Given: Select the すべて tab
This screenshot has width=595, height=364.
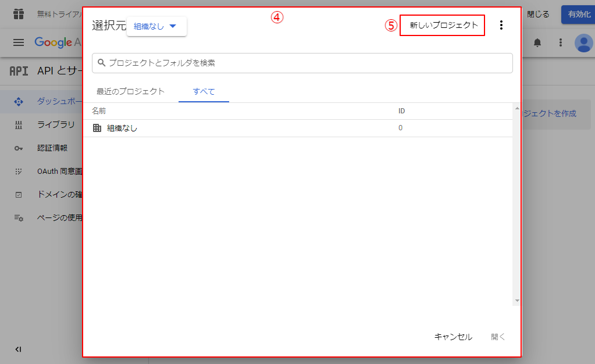Looking at the screenshot, I should pos(204,91).
